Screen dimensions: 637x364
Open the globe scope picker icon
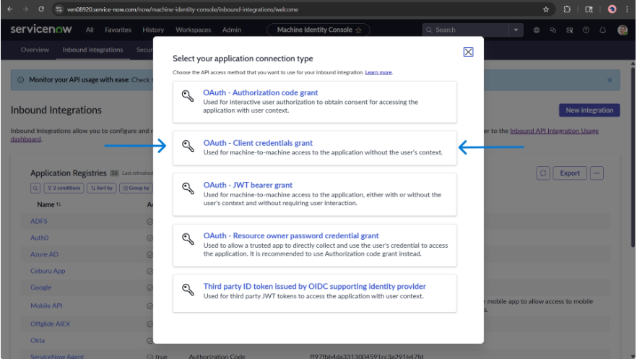(x=536, y=30)
